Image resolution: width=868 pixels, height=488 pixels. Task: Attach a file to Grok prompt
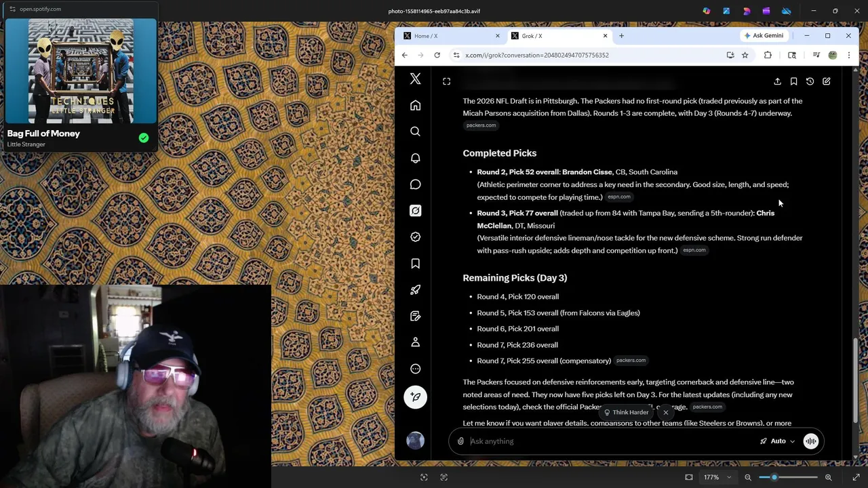460,441
